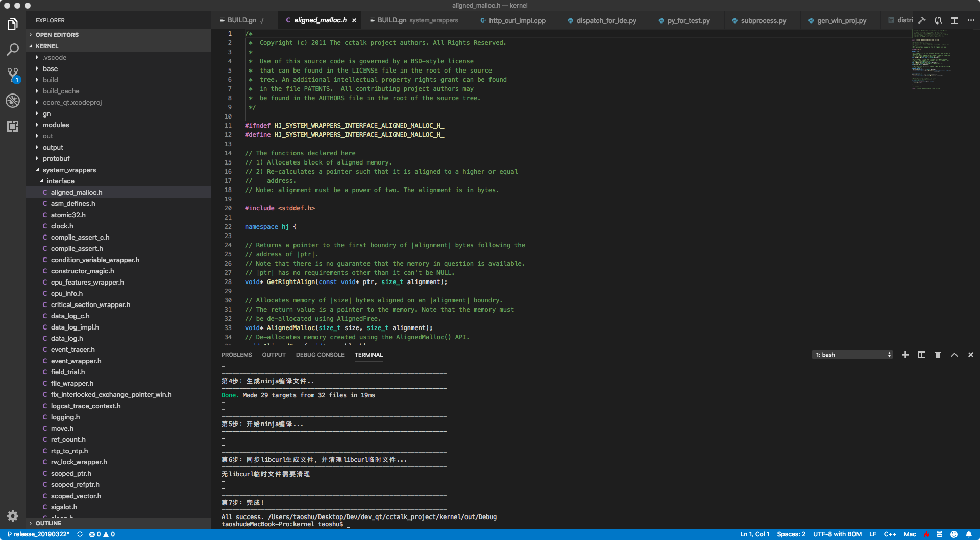This screenshot has height=540, width=980.
Task: Split the editor to the right
Action: pyautogui.click(x=954, y=20)
